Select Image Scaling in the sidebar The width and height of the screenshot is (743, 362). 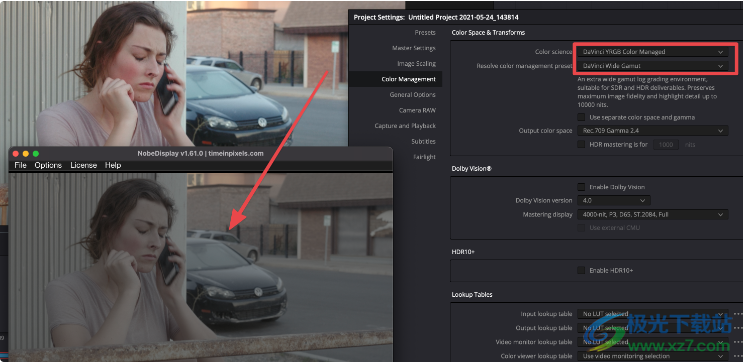(416, 63)
